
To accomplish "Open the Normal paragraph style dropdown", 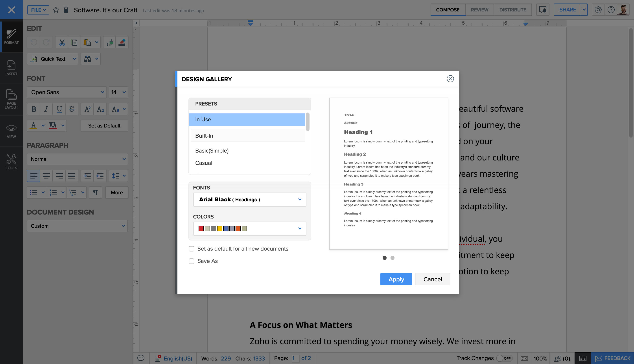I will 77,159.
